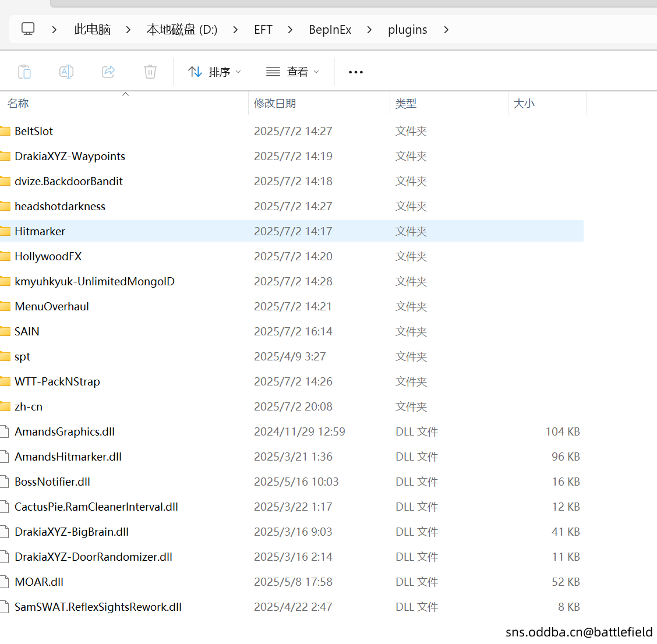This screenshot has width=657, height=644.
Task: Click the 2025/7/2 16:14 date cell
Action: click(x=294, y=331)
